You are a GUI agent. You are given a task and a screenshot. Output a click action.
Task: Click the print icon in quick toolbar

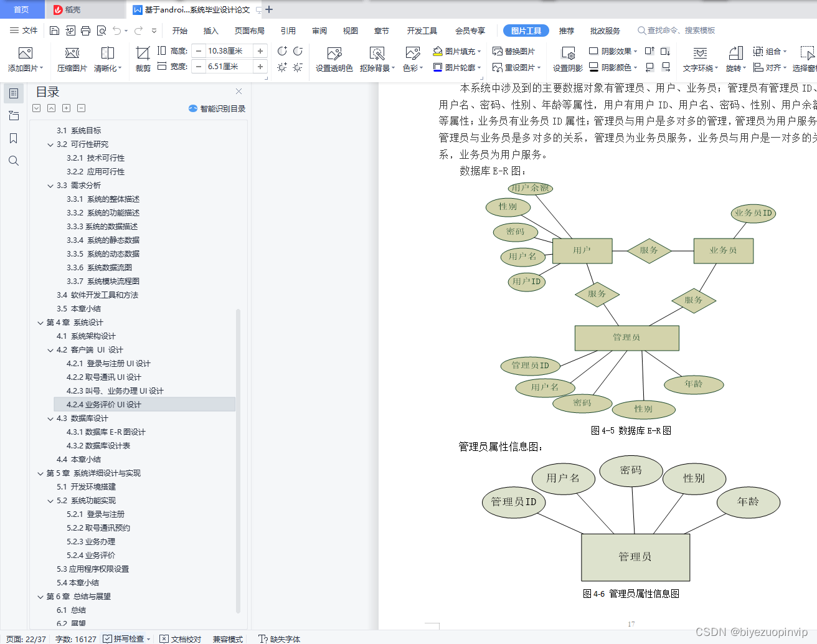[85, 31]
